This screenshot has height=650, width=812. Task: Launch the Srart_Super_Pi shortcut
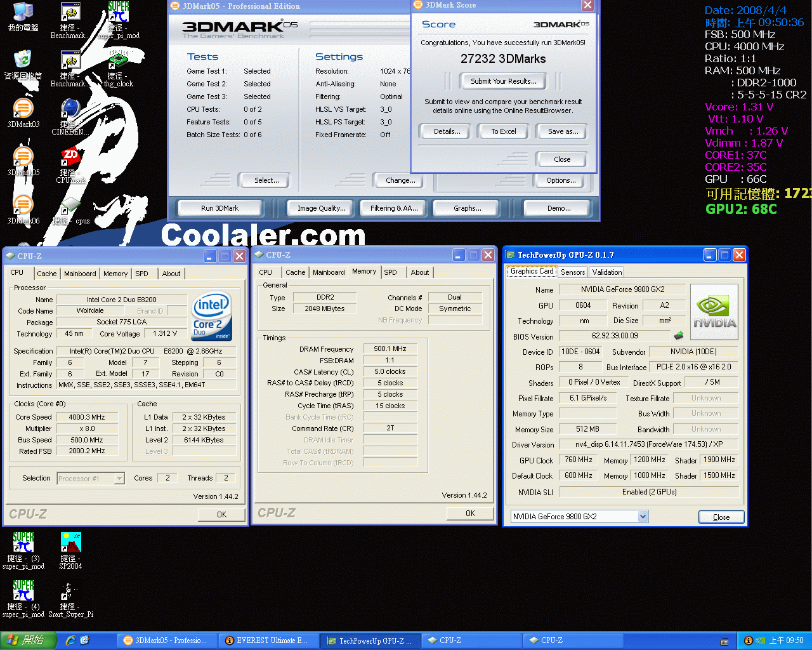70,599
